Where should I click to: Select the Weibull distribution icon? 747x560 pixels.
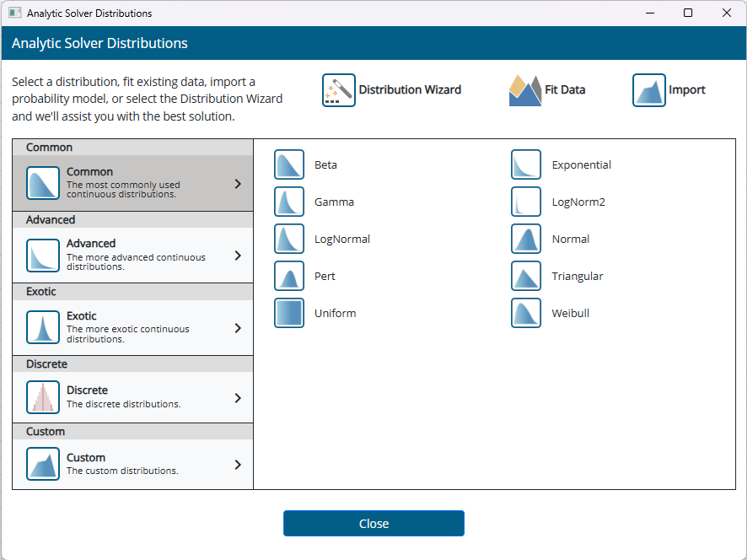pos(526,313)
